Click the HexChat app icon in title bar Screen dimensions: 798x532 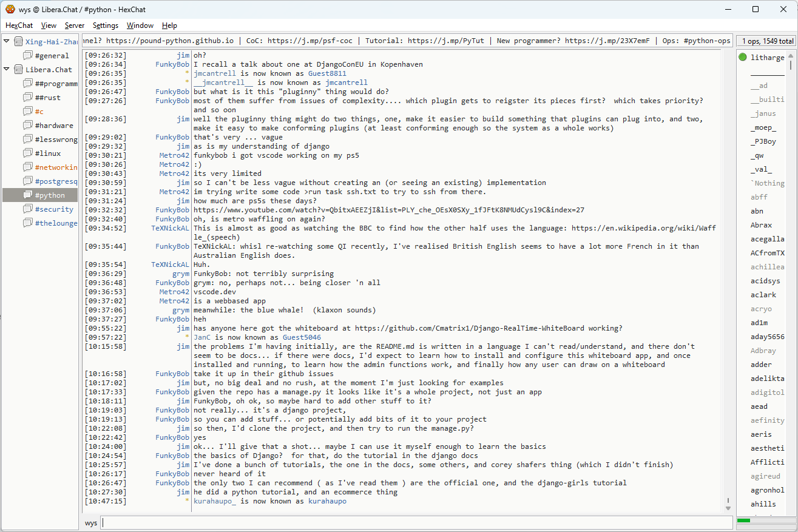(10, 9)
